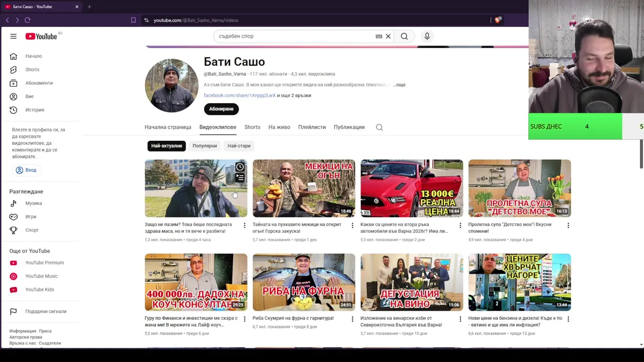The height and width of the screenshot is (362, 644).
Task: Go back with browser back arrow
Action: [x=7, y=20]
